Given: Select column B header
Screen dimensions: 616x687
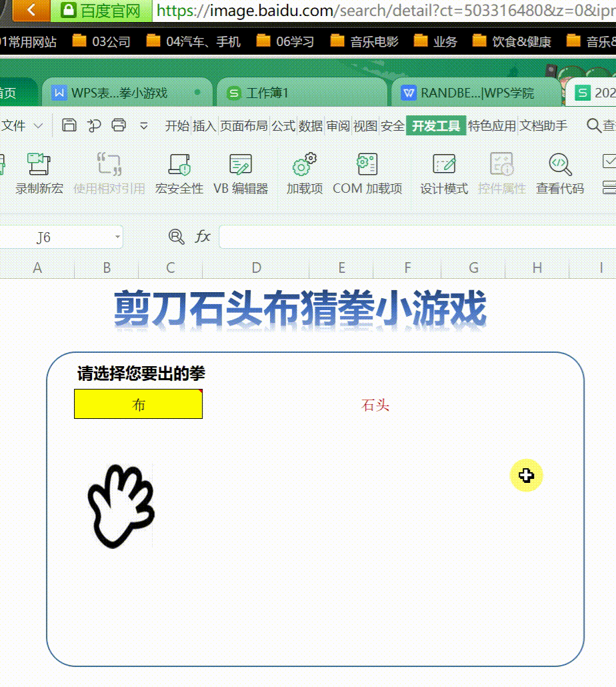Looking at the screenshot, I should 107,267.
